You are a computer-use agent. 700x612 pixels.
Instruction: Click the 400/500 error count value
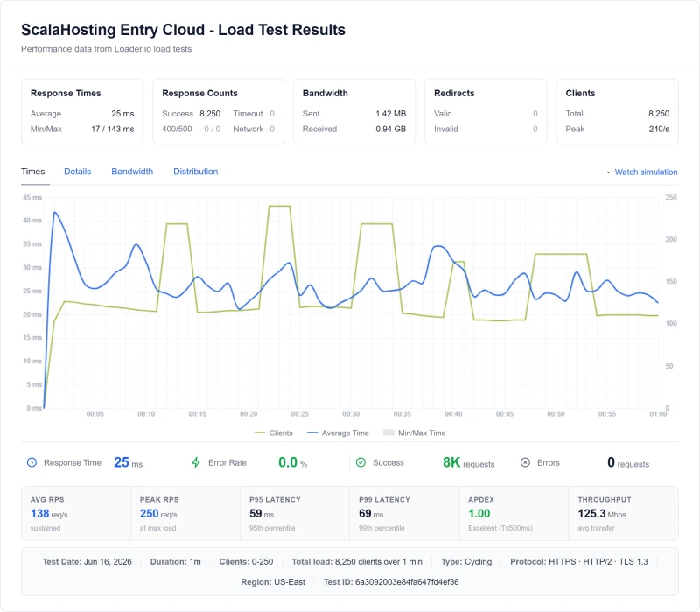(x=212, y=129)
